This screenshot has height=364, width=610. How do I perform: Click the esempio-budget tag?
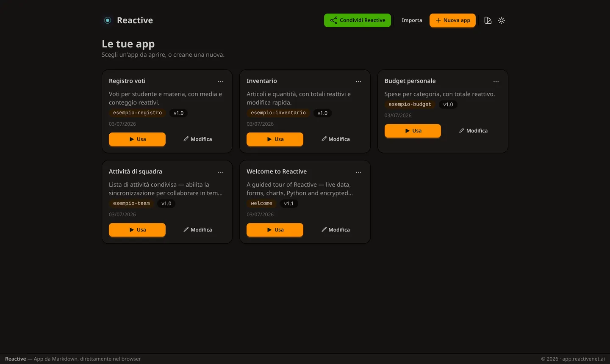[x=410, y=105]
